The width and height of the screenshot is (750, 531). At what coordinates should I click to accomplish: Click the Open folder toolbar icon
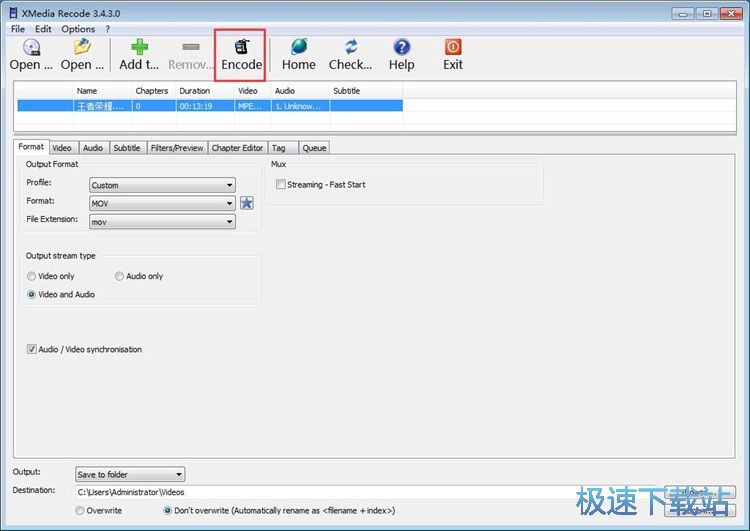click(x=82, y=47)
